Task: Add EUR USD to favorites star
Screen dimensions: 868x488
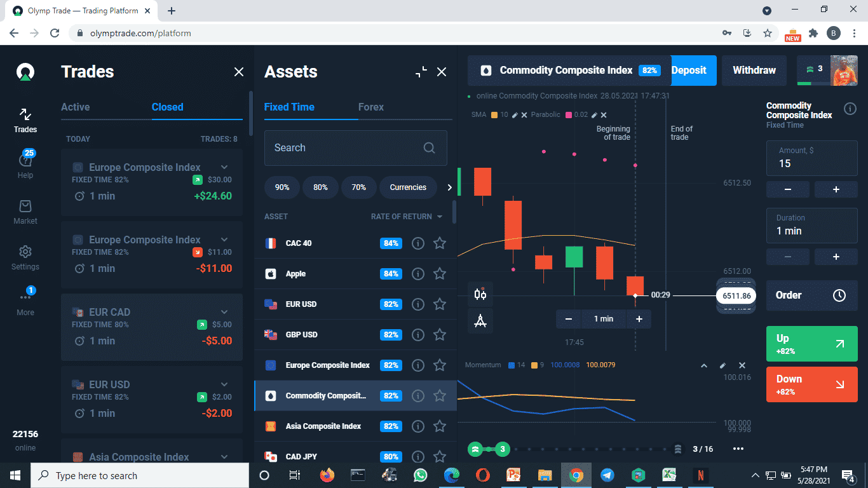Action: pos(439,304)
